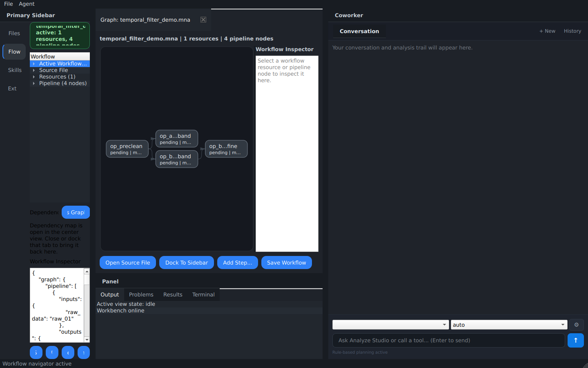Click the green active workflow summary card
The height and width of the screenshot is (368, 588).
point(60,35)
